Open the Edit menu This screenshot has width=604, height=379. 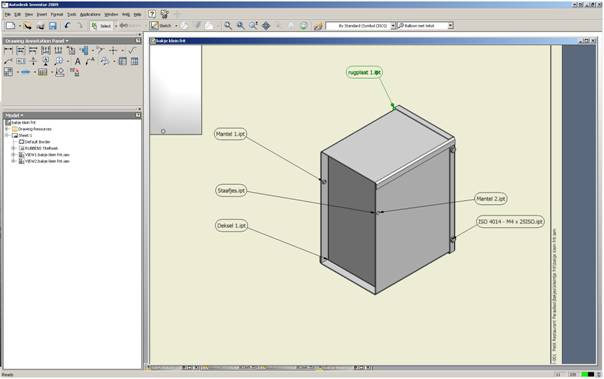coord(17,15)
